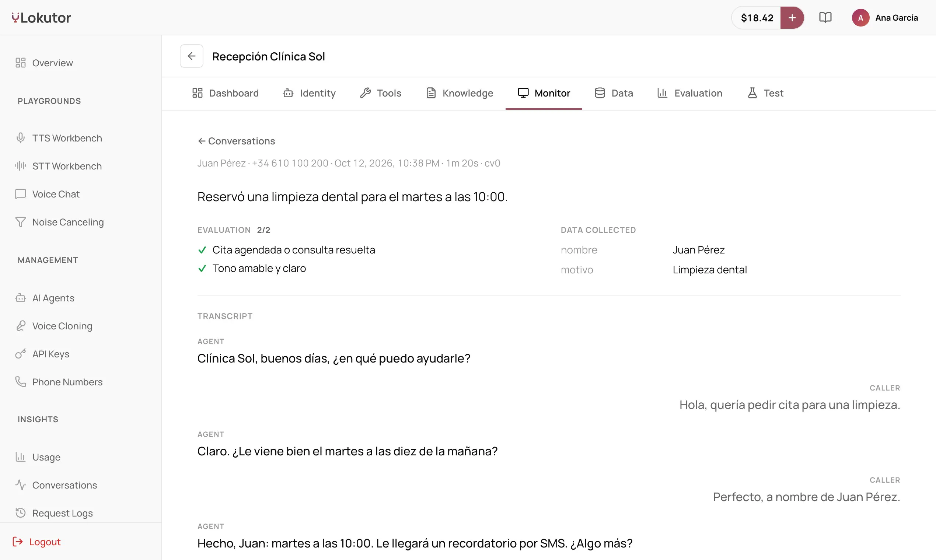The height and width of the screenshot is (560, 936).
Task: Switch to the Identity tab
Action: (309, 93)
